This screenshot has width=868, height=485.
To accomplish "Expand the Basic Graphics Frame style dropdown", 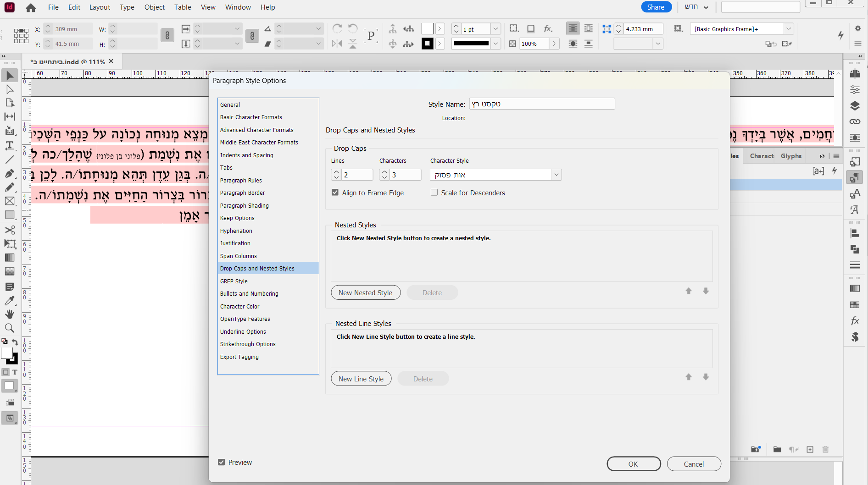I will pyautogui.click(x=788, y=29).
